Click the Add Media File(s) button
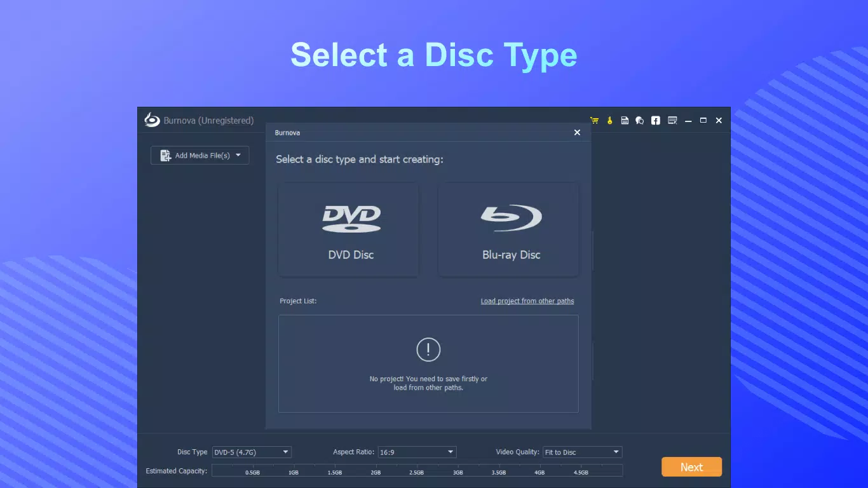Viewport: 868px width, 488px height. point(200,156)
